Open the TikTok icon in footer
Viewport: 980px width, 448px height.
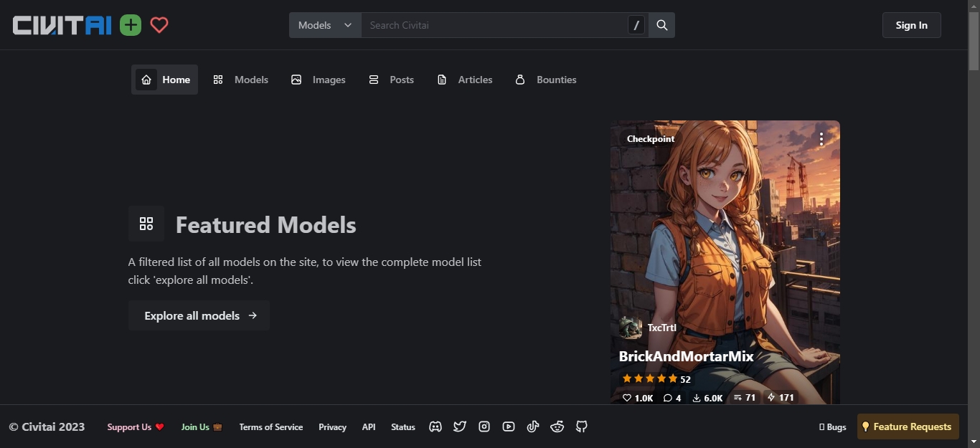coord(533,426)
